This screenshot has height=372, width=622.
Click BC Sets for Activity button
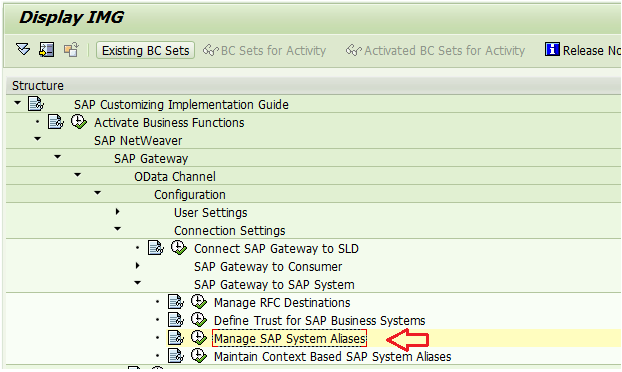(x=265, y=50)
